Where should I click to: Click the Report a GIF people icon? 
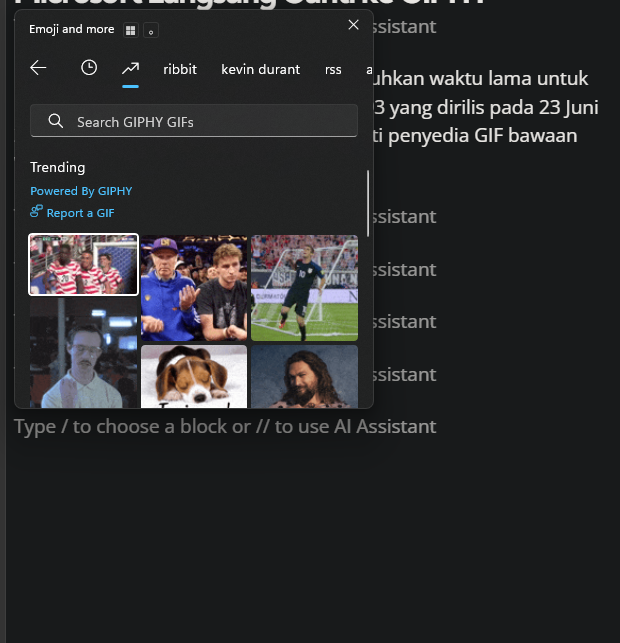(36, 212)
